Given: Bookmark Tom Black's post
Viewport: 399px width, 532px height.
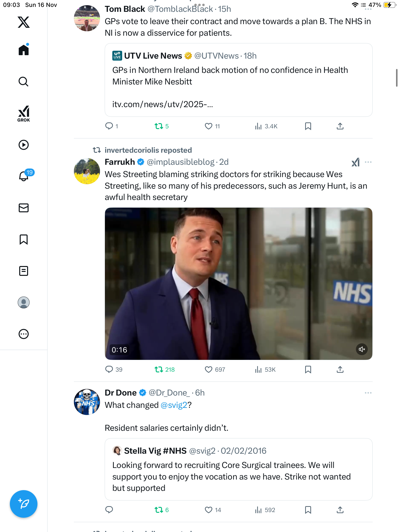Looking at the screenshot, I should coord(308,126).
